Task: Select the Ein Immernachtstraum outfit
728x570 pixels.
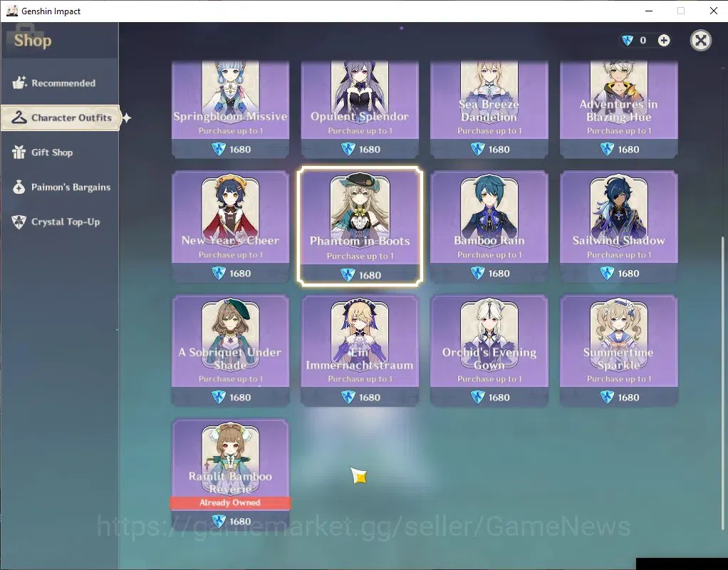Action: coord(360,351)
